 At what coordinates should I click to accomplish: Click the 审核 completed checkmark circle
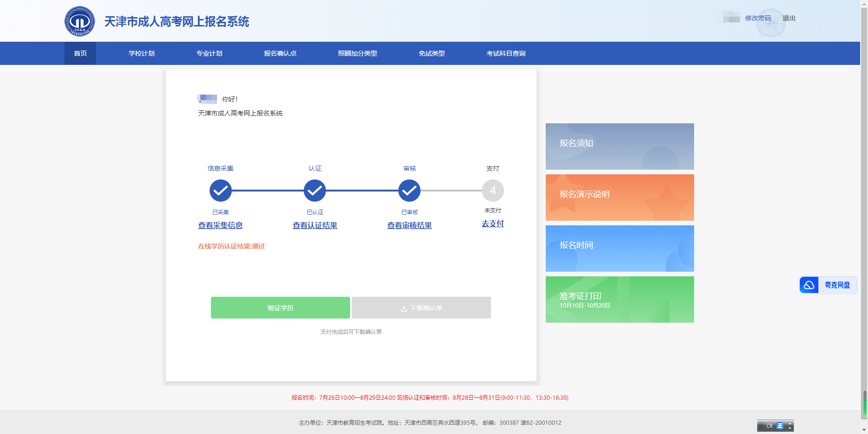409,191
